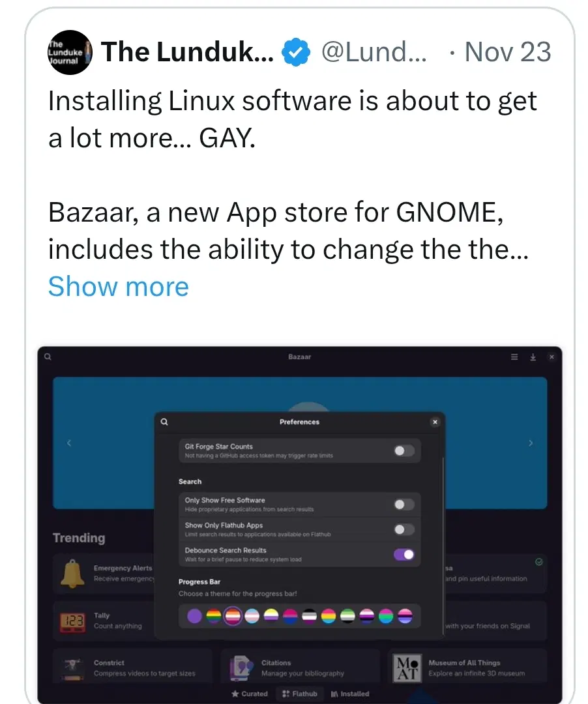The image size is (588, 704).
Task: Open the Bazaar hamburger menu icon
Action: coord(514,357)
